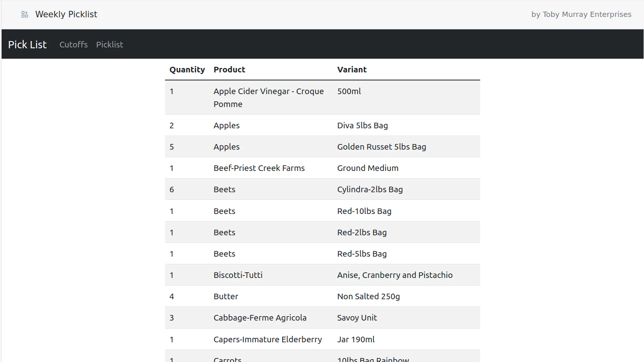Click the Biscotti-Tutti product name
Viewport: 644px width, 362px height.
click(238, 275)
